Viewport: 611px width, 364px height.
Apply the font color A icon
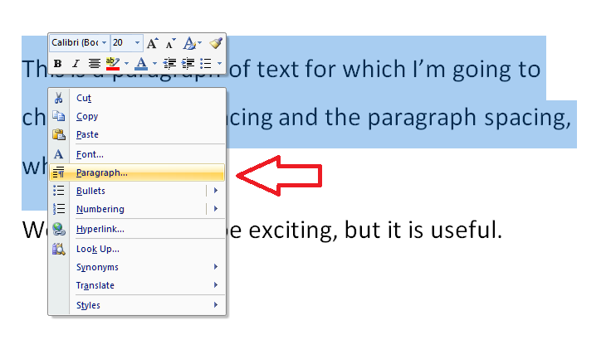[140, 64]
